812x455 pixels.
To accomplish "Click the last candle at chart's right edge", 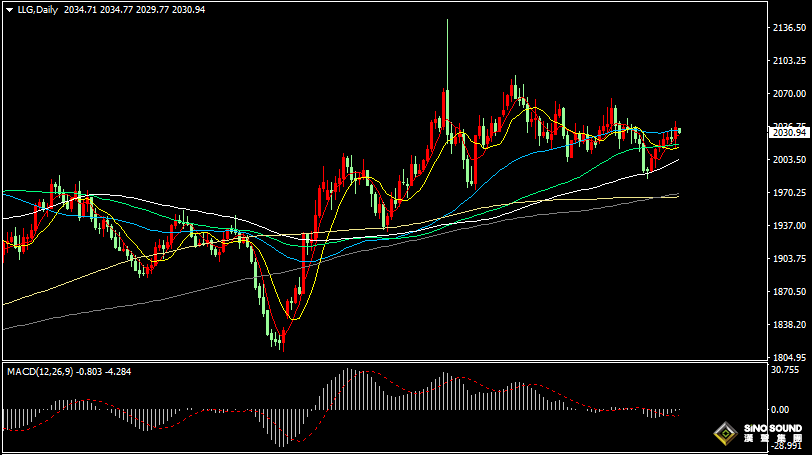I will [x=679, y=131].
